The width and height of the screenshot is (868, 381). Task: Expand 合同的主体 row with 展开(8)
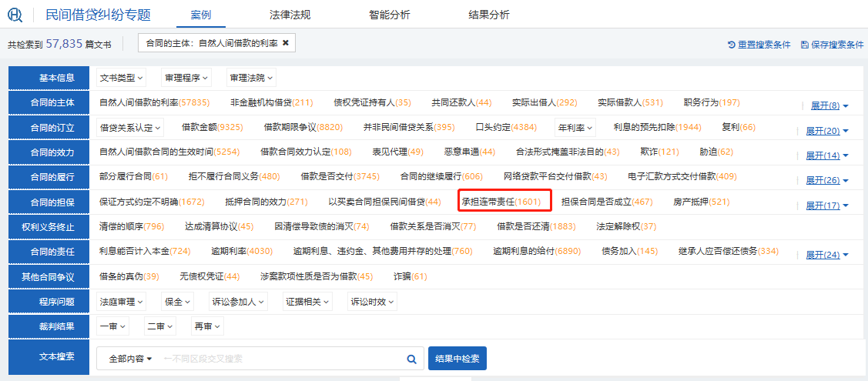click(829, 105)
